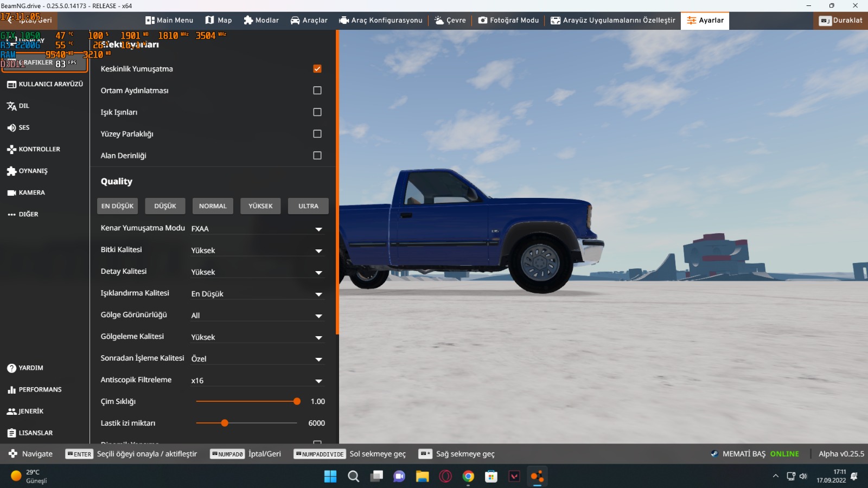Enable the Alan Derinliği checkbox
This screenshot has width=868, height=488.
317,156
